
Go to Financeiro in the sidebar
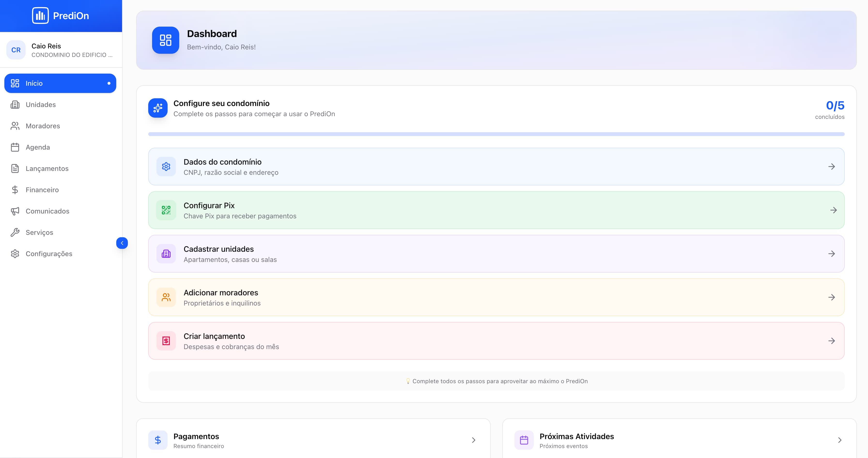[42, 190]
